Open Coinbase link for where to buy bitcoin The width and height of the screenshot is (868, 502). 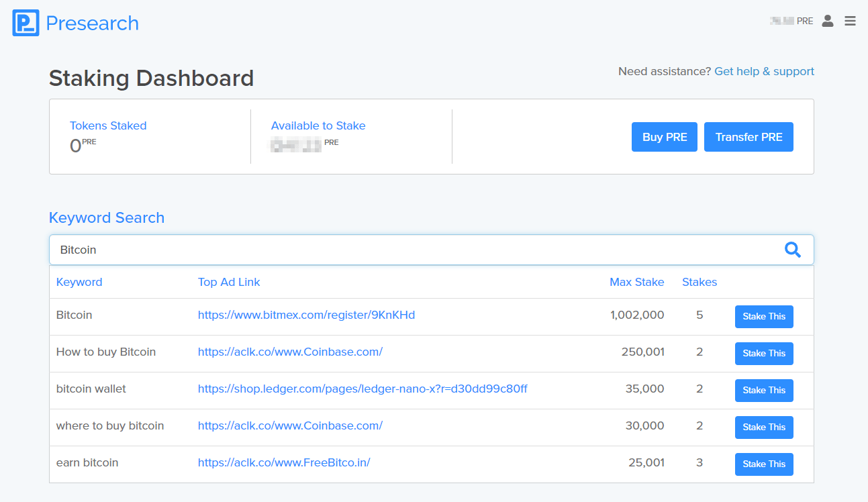coord(290,425)
